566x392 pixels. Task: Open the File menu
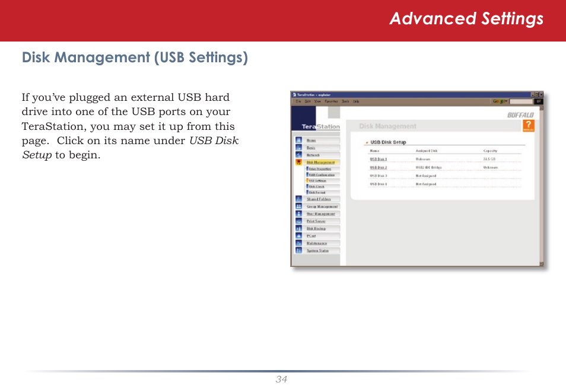[298, 101]
